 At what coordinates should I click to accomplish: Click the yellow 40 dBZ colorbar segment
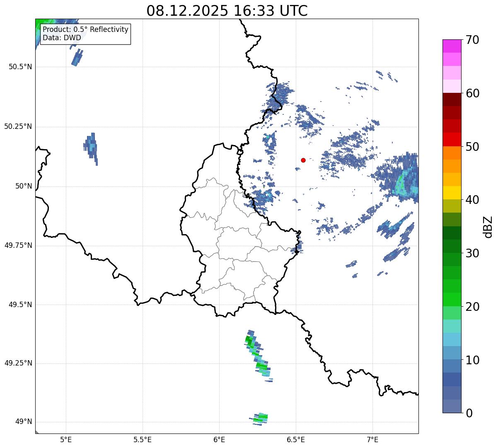tap(452, 193)
